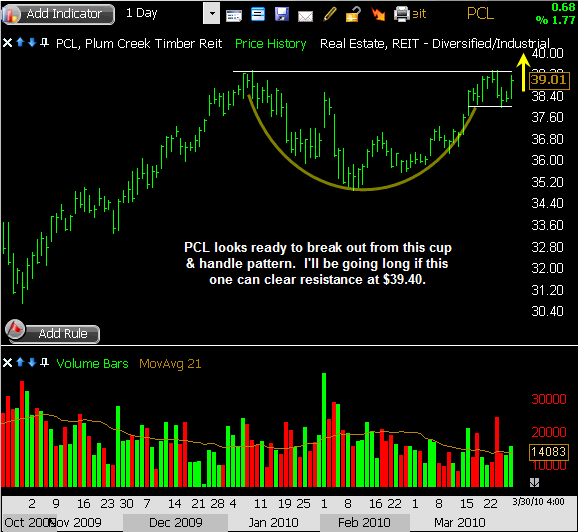578x532 pixels.
Task: Close the Price History pane with X
Action: [x=7, y=43]
